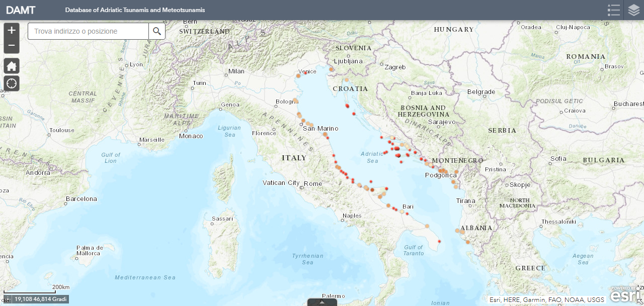Screen dimensions: 644x306
Task: Focus the 'Trova indirizzo o posizione' search box
Action: (x=89, y=31)
